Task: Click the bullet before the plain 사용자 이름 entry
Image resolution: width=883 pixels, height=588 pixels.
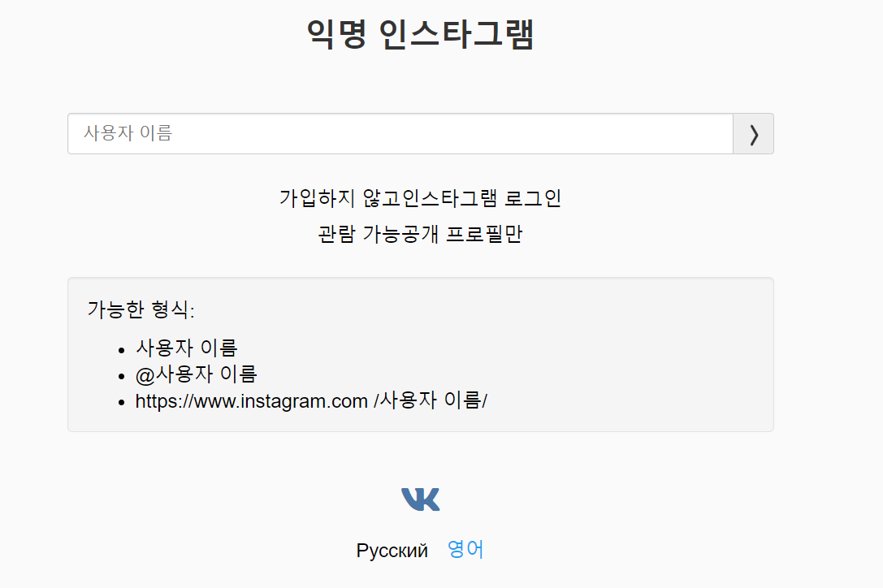Action: pos(122,350)
